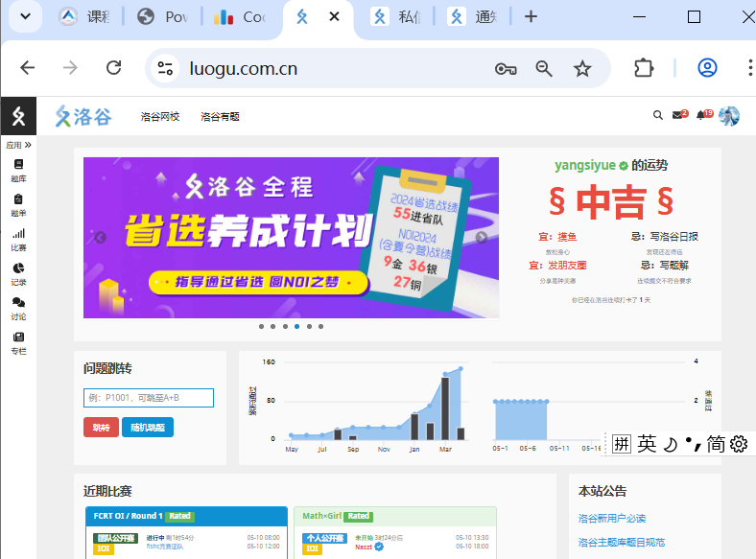Switch to the Coc browser tab
Screen dimensions: 756x559
click(x=239, y=17)
